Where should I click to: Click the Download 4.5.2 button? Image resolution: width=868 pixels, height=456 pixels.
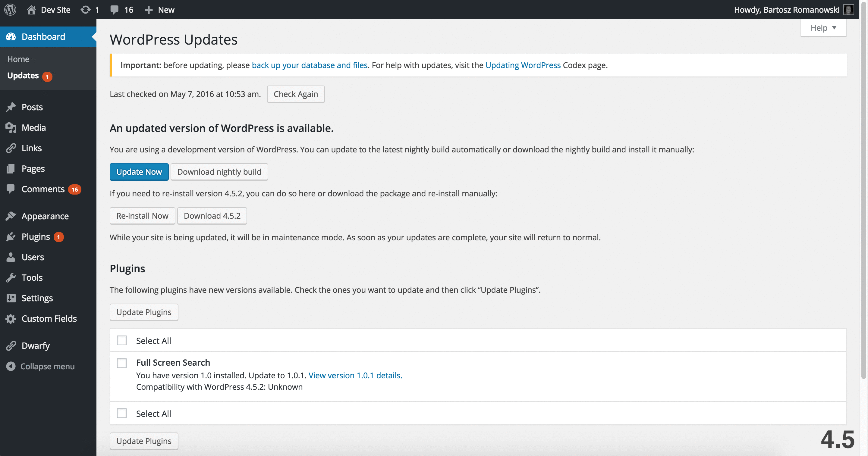212,216
